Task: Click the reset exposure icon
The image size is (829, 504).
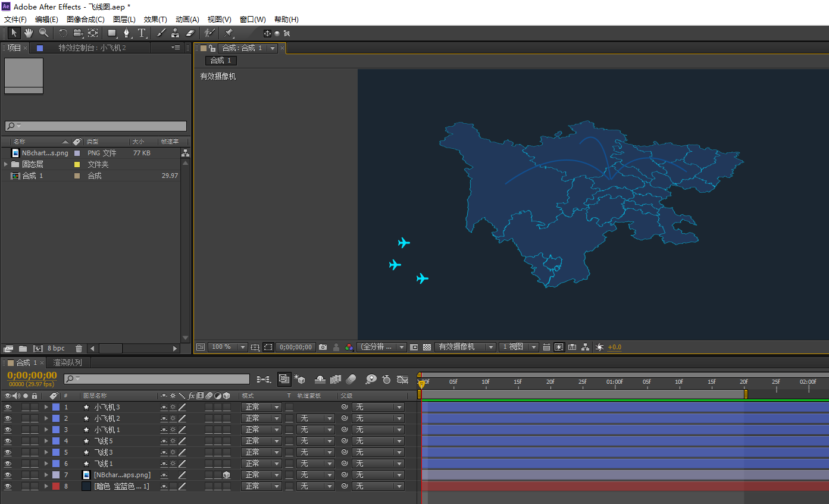Action: [599, 347]
